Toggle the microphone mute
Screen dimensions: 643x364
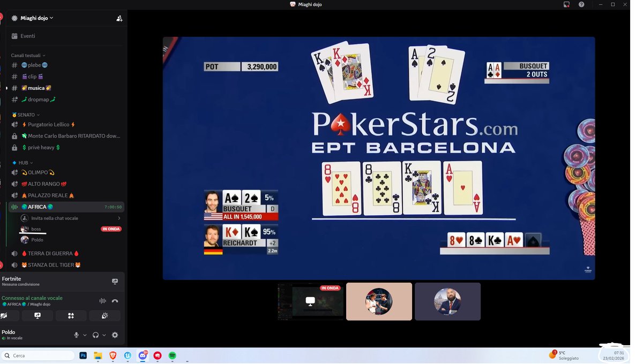(76, 335)
